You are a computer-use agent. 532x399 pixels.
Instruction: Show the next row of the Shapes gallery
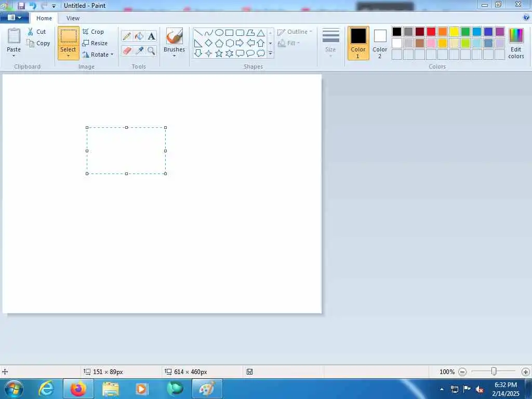click(270, 43)
